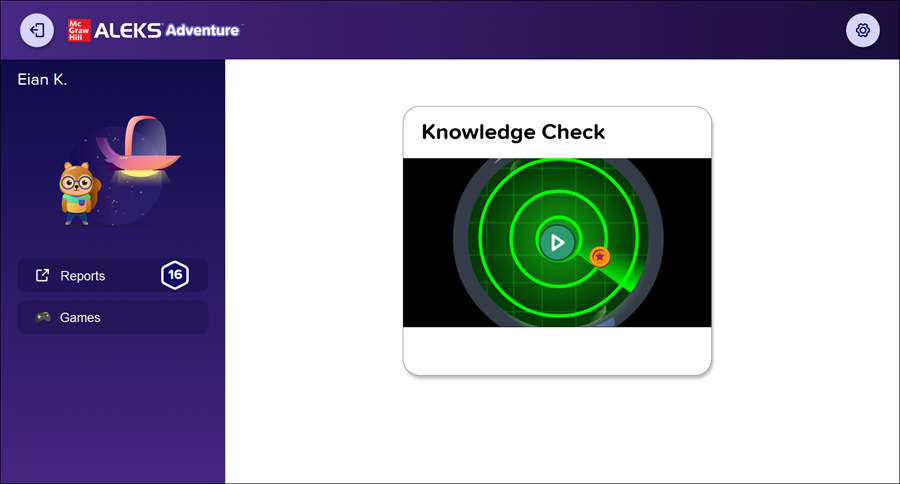Click the orange star marker on the radar
Viewport: 900px width, 484px height.
(x=599, y=257)
